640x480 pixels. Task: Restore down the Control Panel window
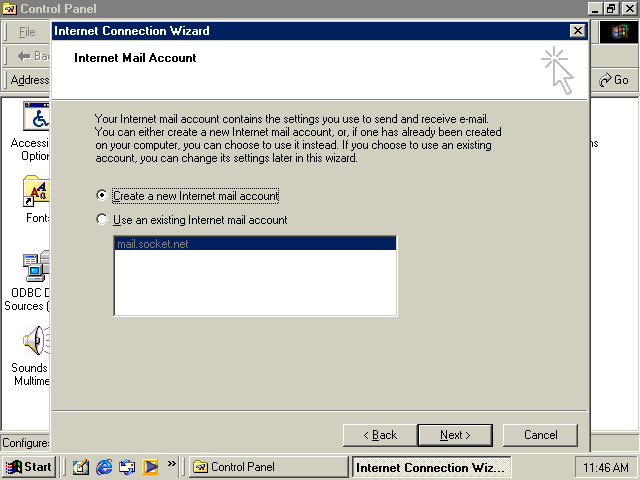[611, 9]
